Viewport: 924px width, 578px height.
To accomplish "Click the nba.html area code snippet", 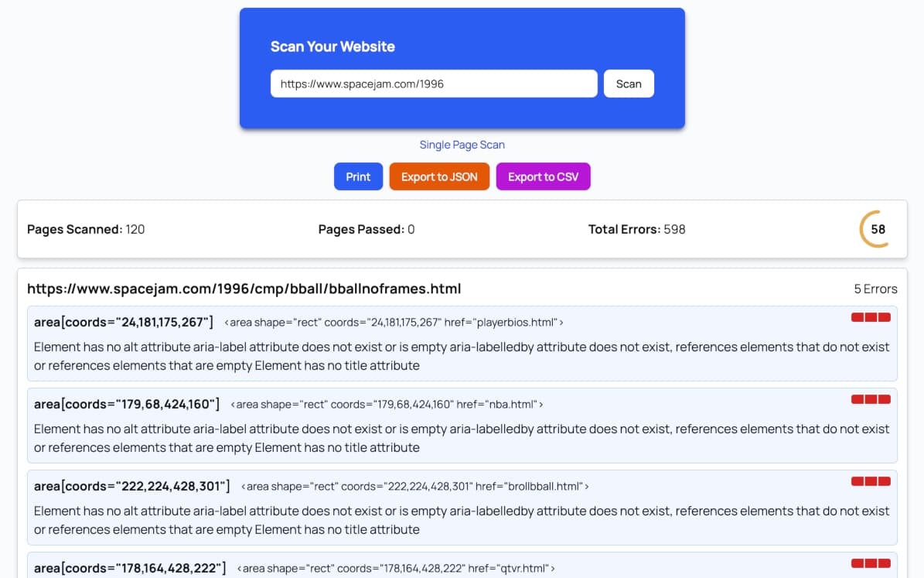I will pyautogui.click(x=387, y=404).
